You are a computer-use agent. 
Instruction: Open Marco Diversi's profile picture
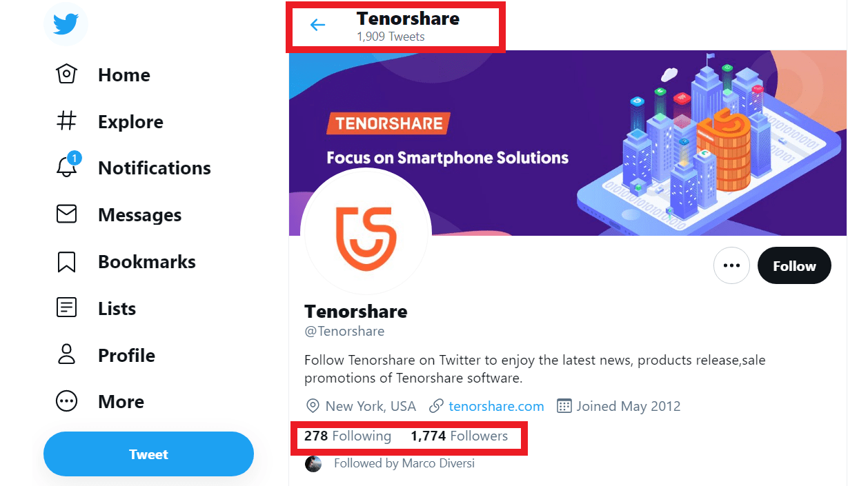[x=313, y=463]
